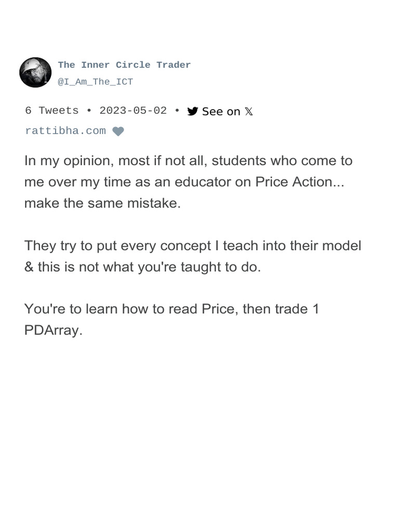Click the line starting "You're to learn"
The image size is (399, 532).
(171, 309)
